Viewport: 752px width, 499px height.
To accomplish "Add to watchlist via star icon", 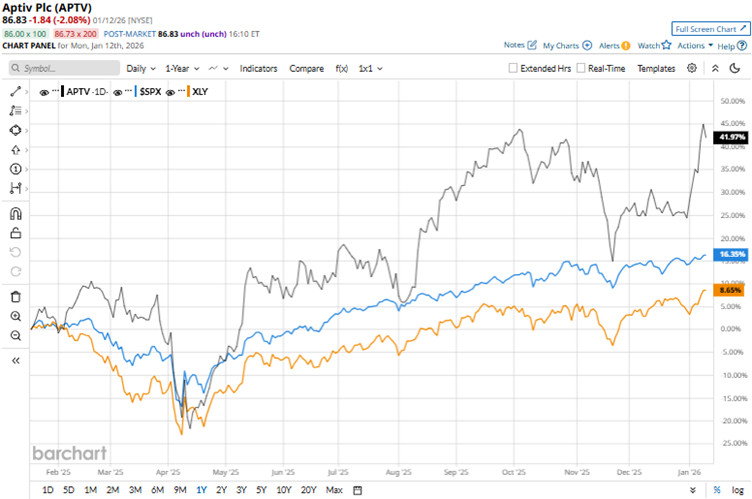I will pyautogui.click(x=666, y=45).
